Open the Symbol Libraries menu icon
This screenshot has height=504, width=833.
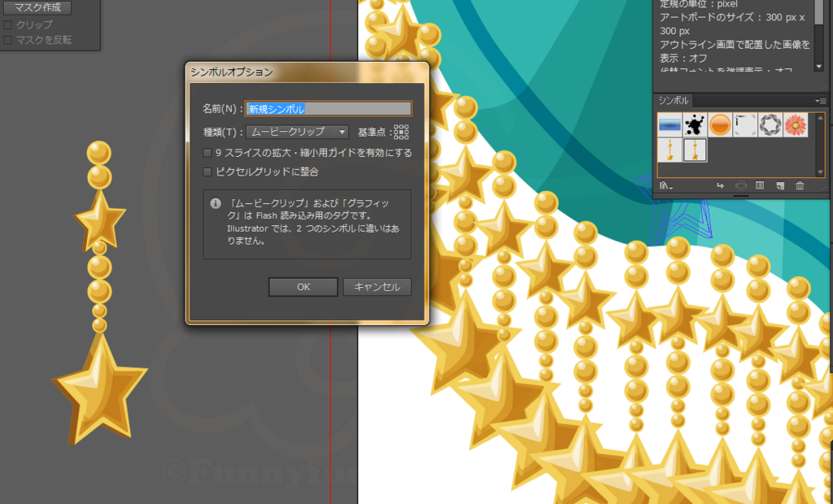(x=665, y=185)
